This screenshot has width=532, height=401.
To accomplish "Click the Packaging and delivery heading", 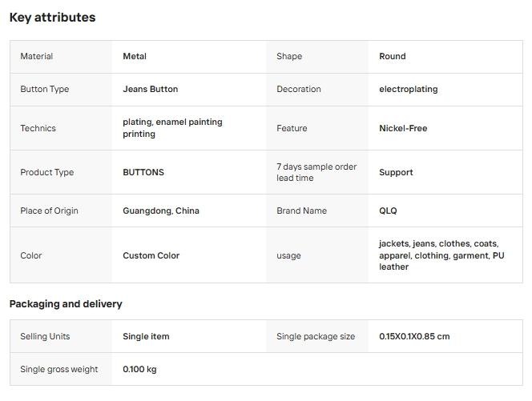I will (x=66, y=304).
